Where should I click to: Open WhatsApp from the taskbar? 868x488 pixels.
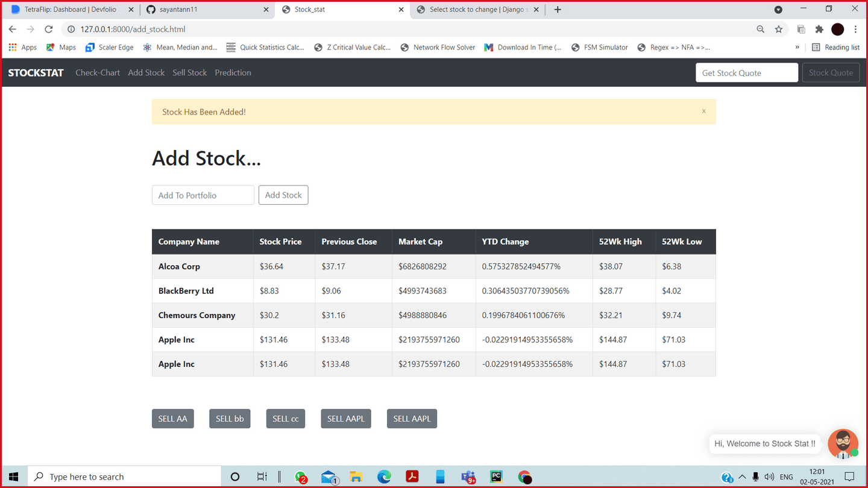[301, 477]
